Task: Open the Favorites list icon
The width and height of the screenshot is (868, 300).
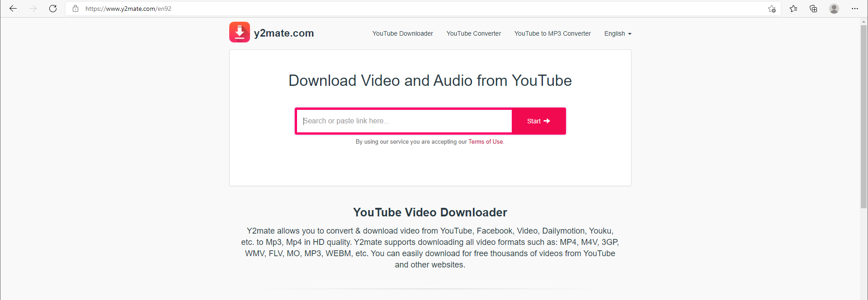Action: click(x=793, y=9)
